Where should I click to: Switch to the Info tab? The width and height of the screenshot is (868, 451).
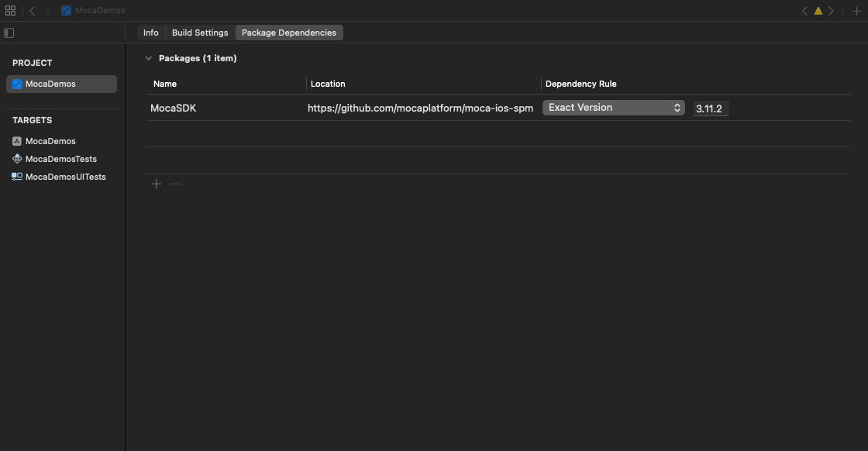[150, 33]
